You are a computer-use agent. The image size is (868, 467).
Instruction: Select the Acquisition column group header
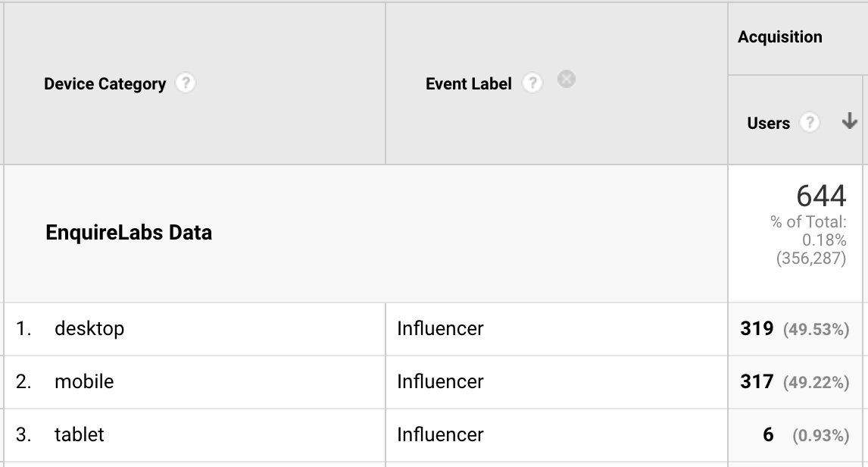[x=779, y=37]
